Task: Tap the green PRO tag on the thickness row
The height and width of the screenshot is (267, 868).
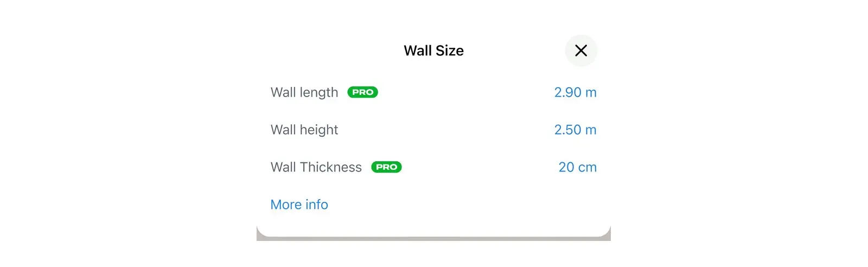Action: click(x=386, y=167)
